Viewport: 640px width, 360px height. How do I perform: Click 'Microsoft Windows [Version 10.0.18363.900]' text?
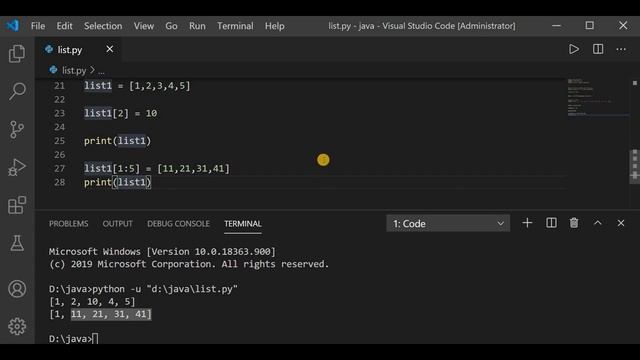(x=162, y=251)
